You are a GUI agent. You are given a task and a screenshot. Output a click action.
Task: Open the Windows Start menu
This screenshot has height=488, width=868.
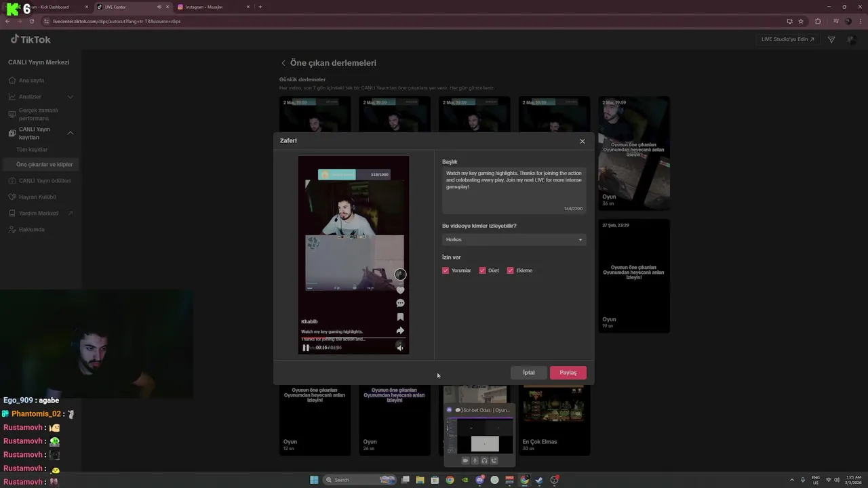(x=314, y=480)
